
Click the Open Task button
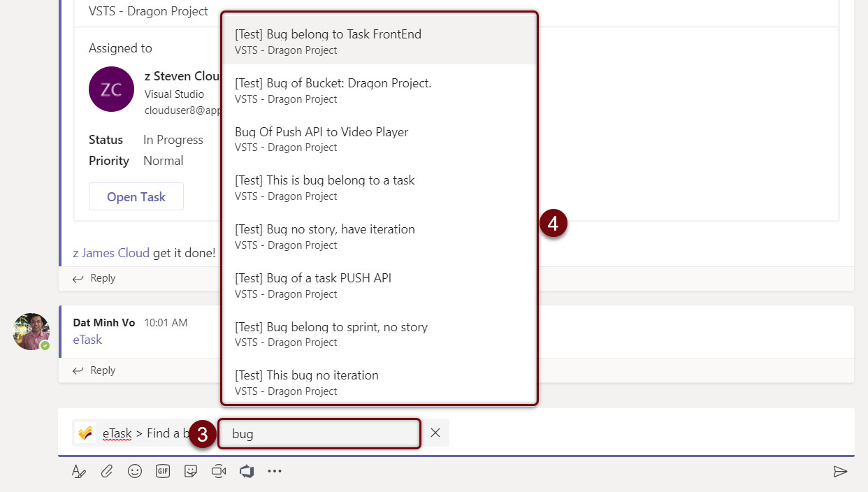coord(136,197)
